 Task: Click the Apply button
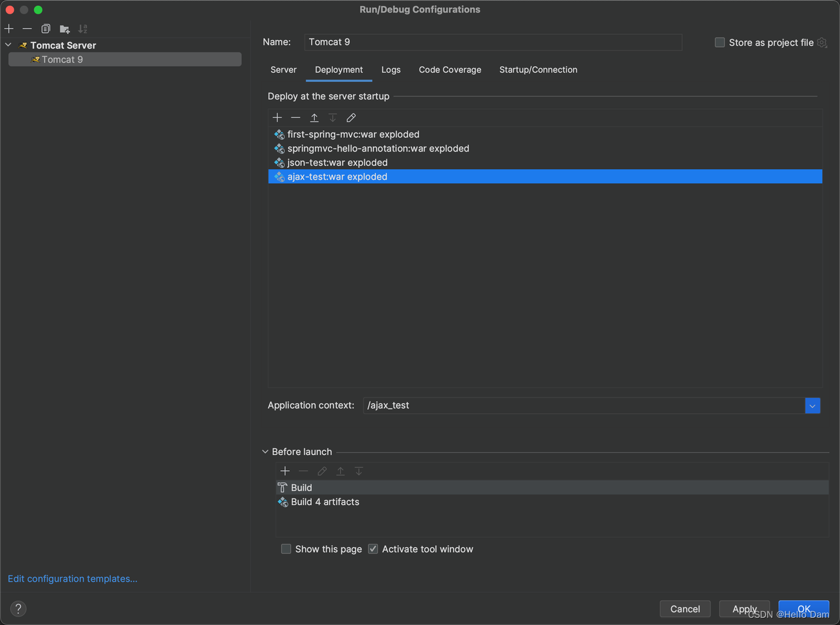[744, 609]
